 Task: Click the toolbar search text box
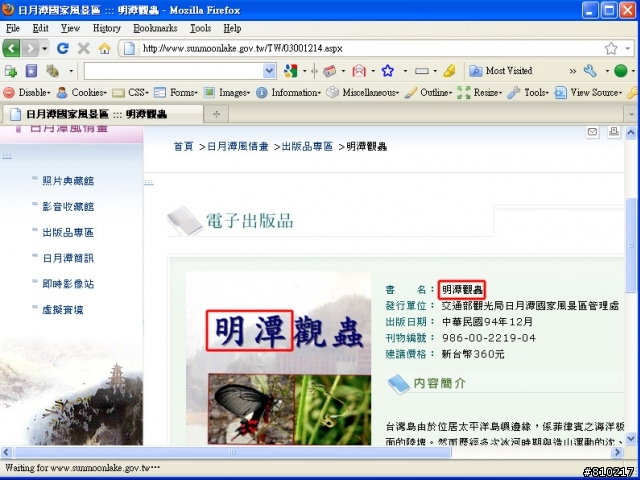tap(174, 71)
